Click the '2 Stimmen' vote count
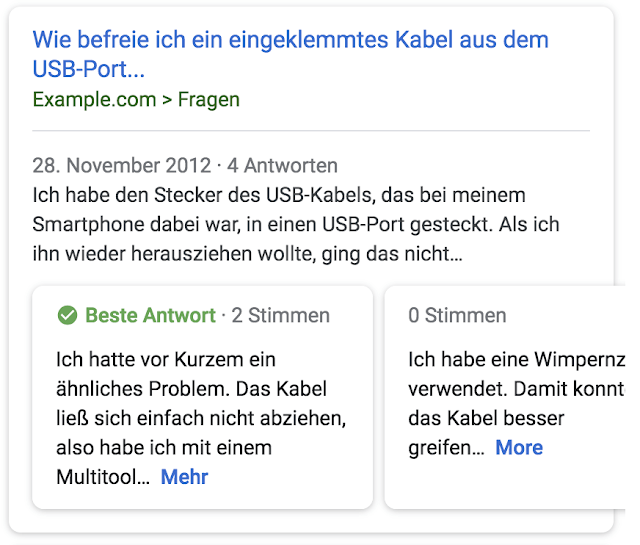640x545 pixels. 280,316
